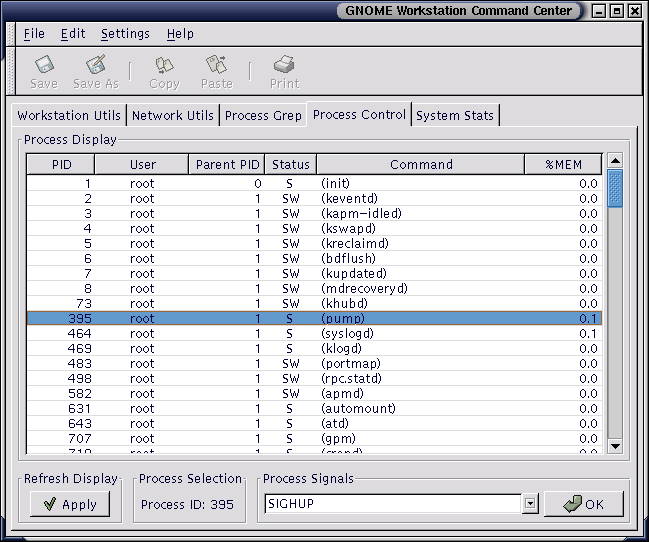The image size is (649, 542).
Task: Select the (kswapd) process row
Action: 314,228
